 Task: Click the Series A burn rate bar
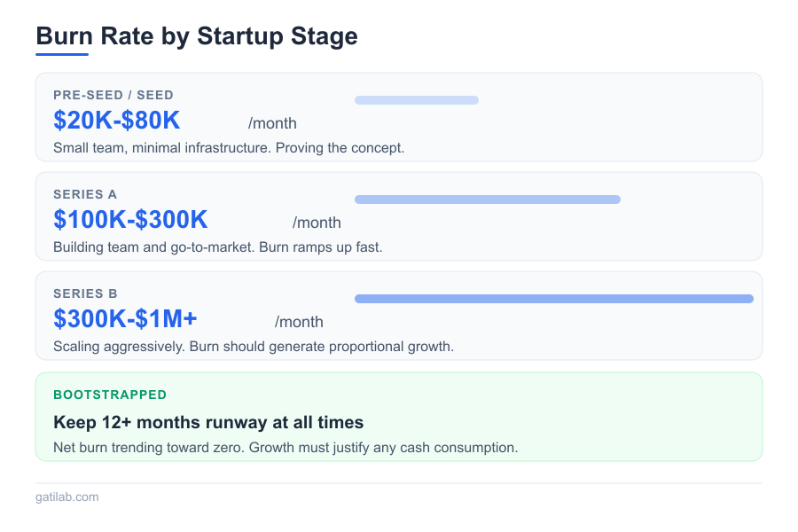click(x=487, y=199)
